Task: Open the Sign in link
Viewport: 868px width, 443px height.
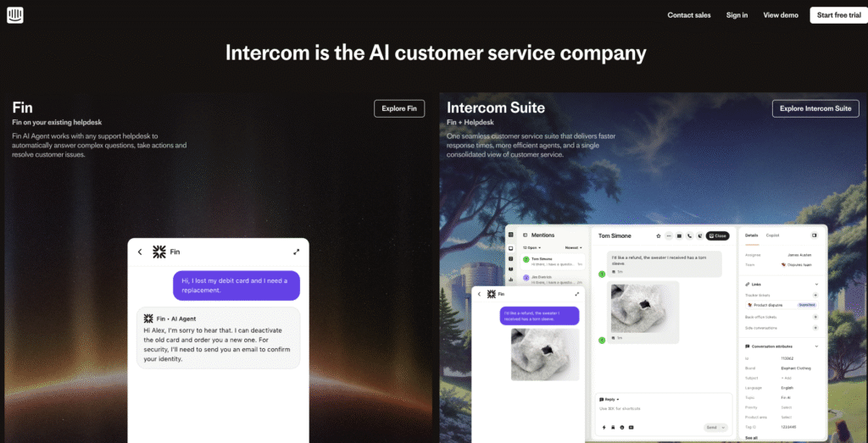Action: click(737, 15)
